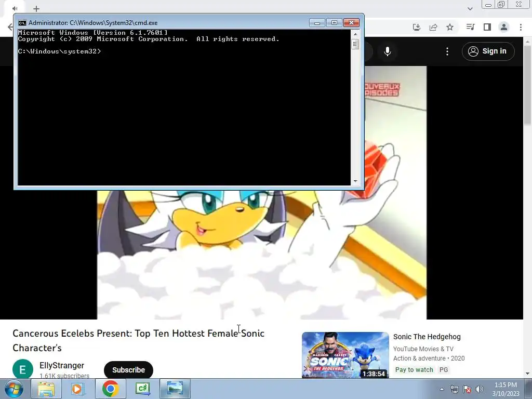The height and width of the screenshot is (399, 532).
Task: Maximize the cmd.exe window
Action: click(x=334, y=23)
